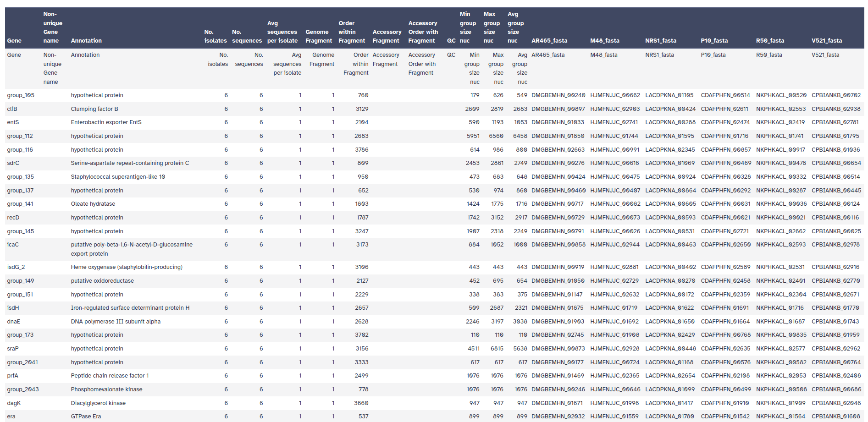868x422 pixels.
Task: Click "Staphylococcal superantigen-like 10" annotation
Action: tap(118, 177)
